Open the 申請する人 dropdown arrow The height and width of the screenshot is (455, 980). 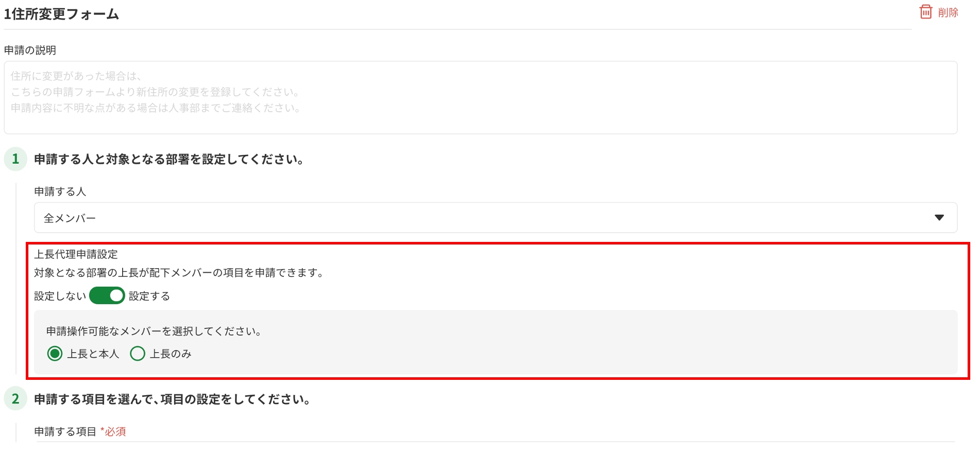tap(939, 218)
